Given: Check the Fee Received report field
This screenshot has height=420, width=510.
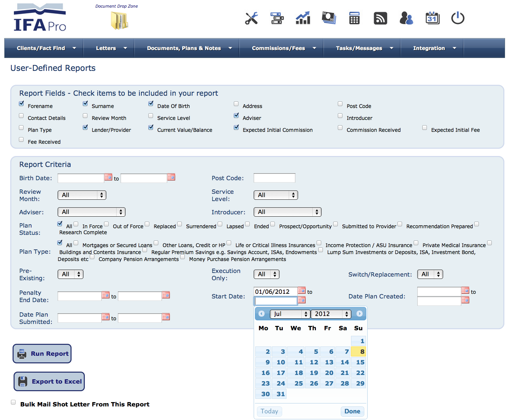Looking at the screenshot, I should click(21, 139).
